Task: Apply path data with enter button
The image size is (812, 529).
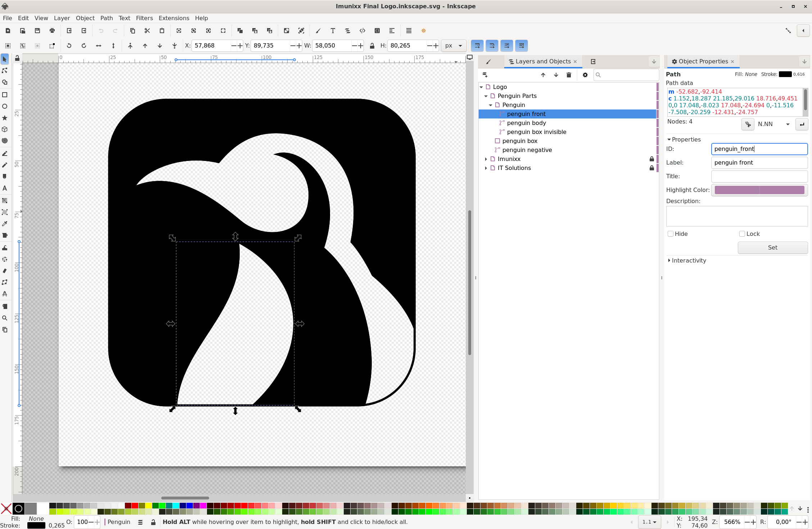Action: point(802,124)
